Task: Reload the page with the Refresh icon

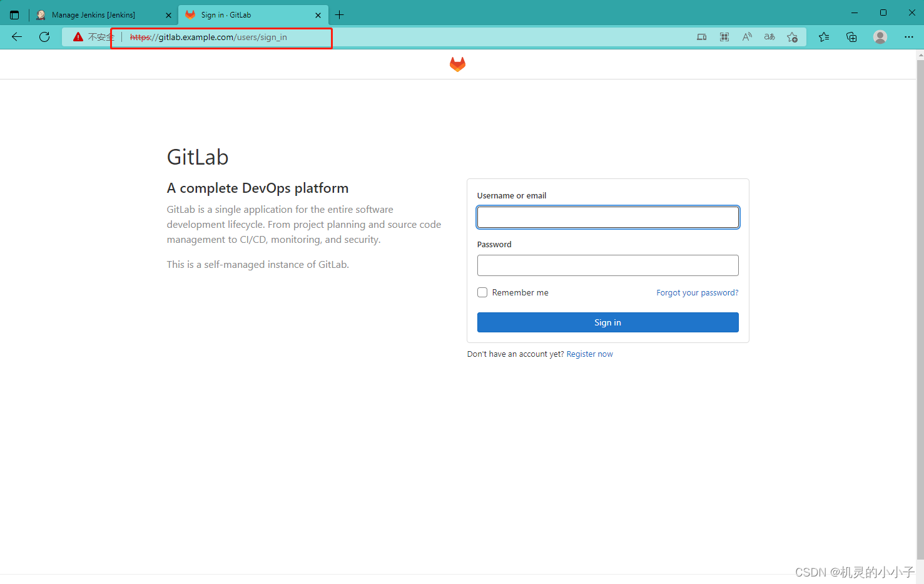Action: tap(44, 37)
